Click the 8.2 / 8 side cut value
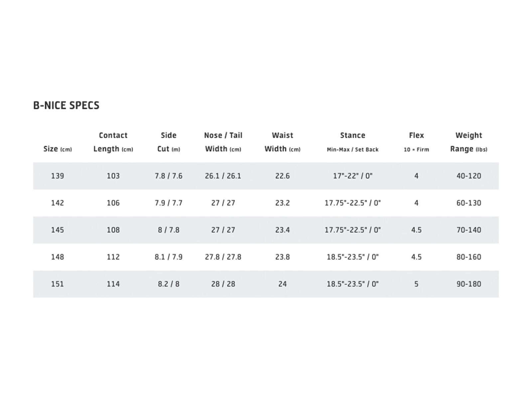This screenshot has width=532, height=399. coord(169,284)
